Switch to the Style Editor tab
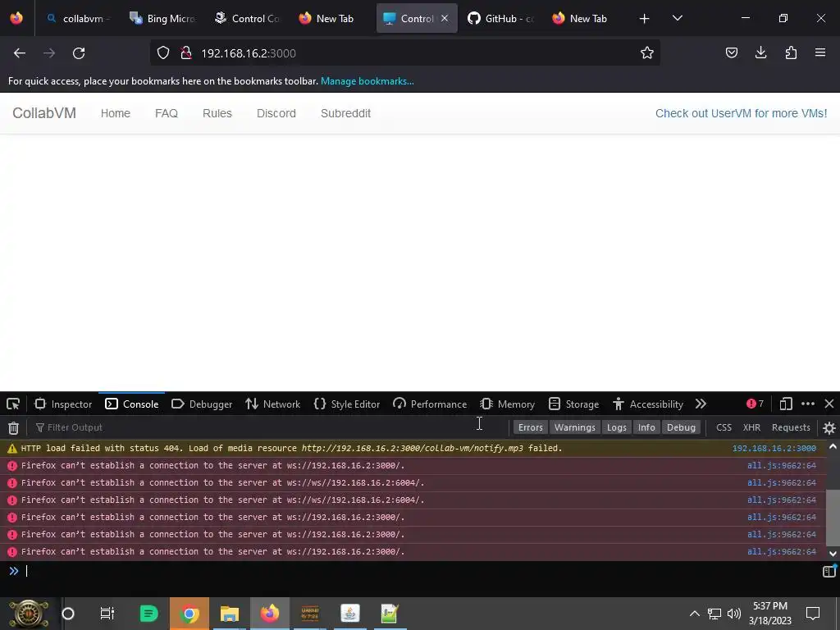This screenshot has width=840, height=630. click(x=347, y=404)
